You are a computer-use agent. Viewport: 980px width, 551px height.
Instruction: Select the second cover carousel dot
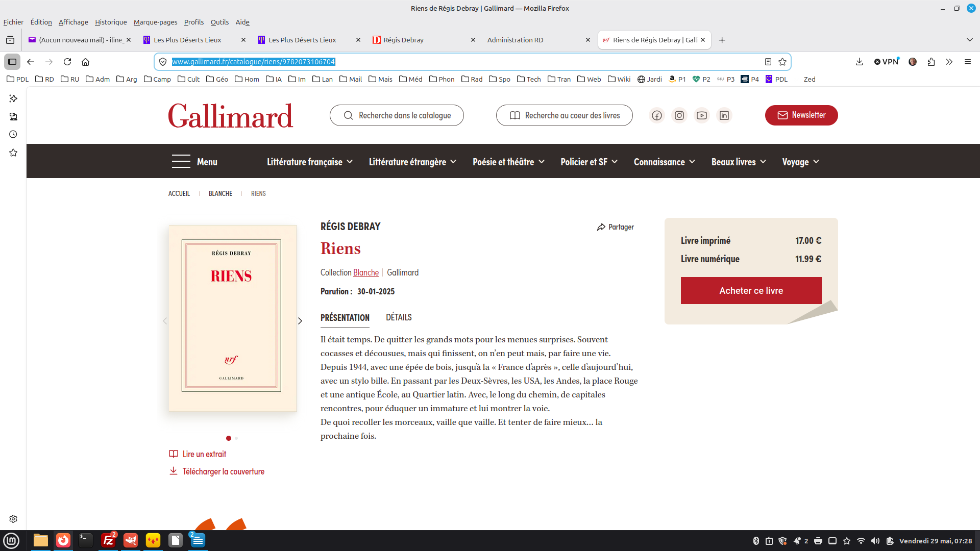(236, 438)
